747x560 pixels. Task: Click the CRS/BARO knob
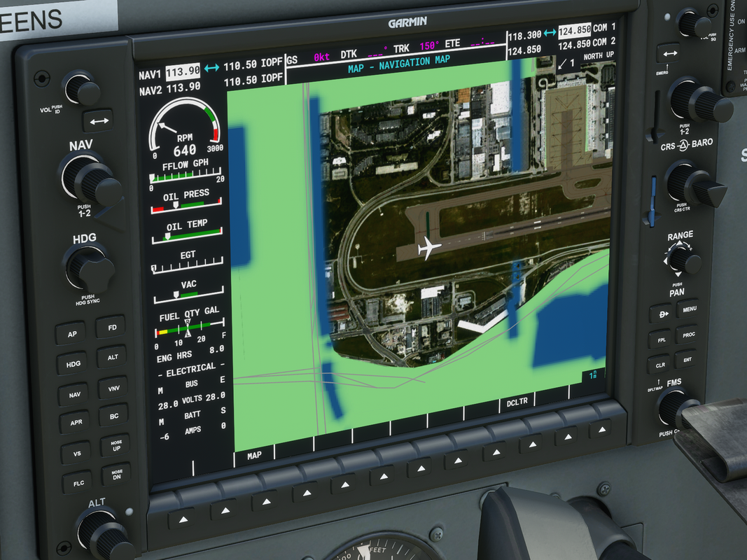(694, 185)
